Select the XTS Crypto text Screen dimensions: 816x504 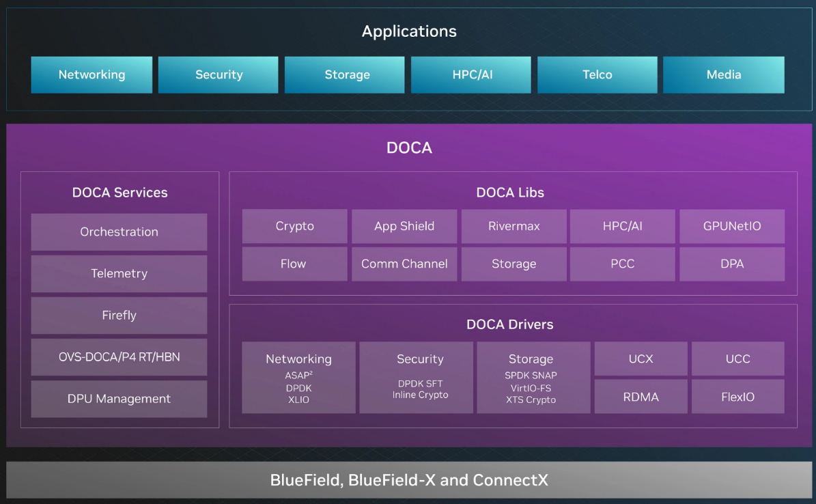tap(531, 400)
